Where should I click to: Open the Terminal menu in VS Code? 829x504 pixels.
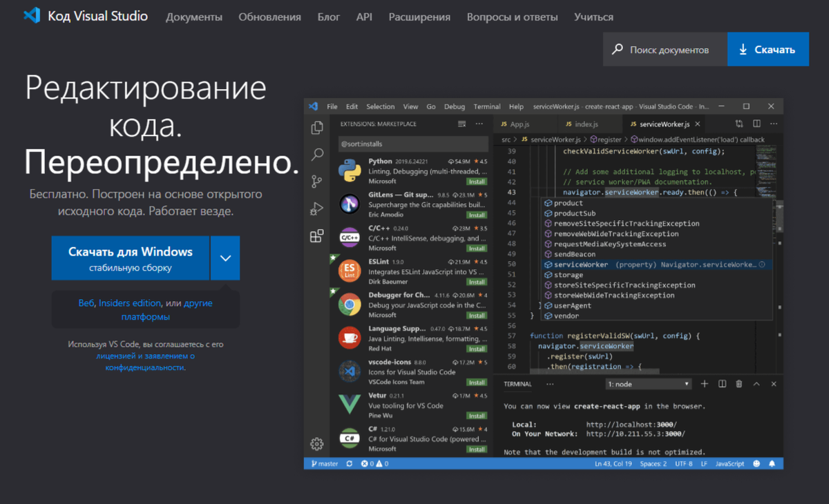[487, 107]
